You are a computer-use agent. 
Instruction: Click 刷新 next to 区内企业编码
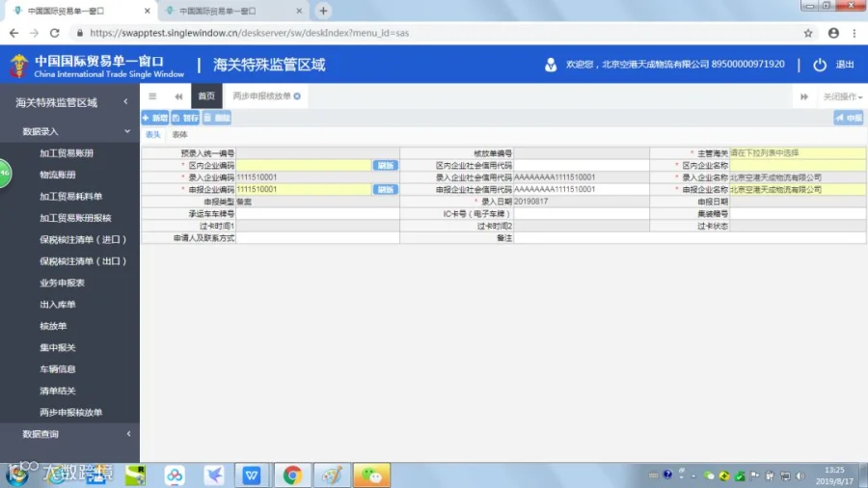[385, 166]
